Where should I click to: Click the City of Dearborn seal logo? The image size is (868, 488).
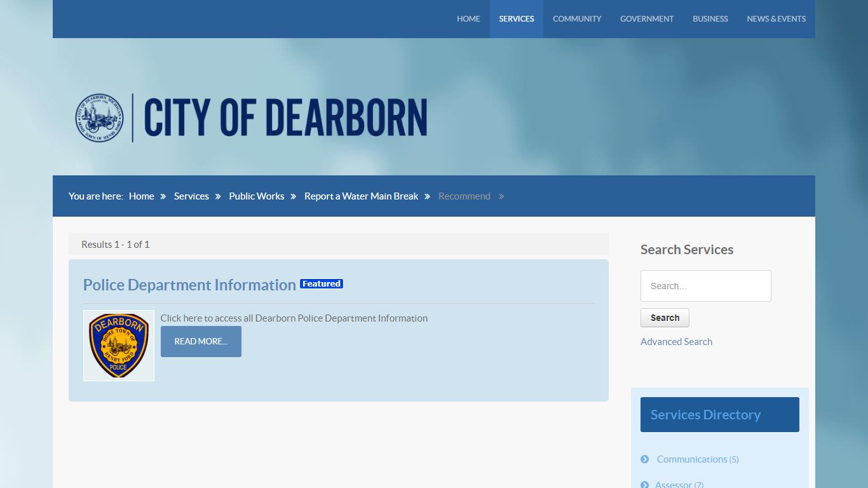(x=100, y=118)
